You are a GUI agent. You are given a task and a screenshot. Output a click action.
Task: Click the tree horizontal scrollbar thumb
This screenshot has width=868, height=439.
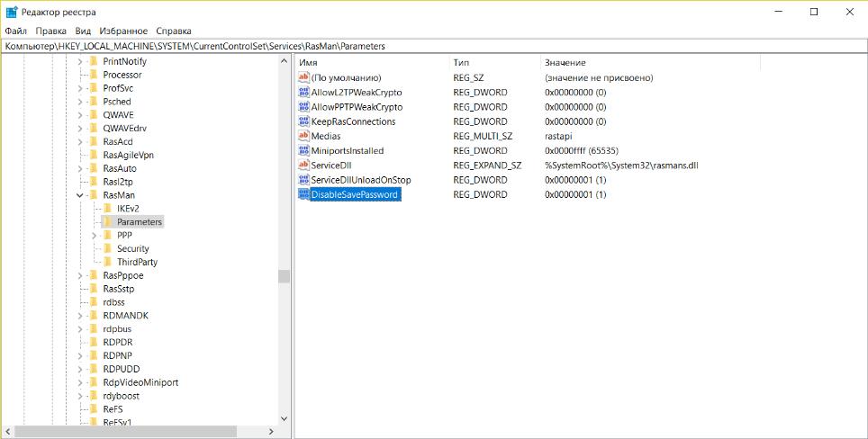tap(126, 431)
